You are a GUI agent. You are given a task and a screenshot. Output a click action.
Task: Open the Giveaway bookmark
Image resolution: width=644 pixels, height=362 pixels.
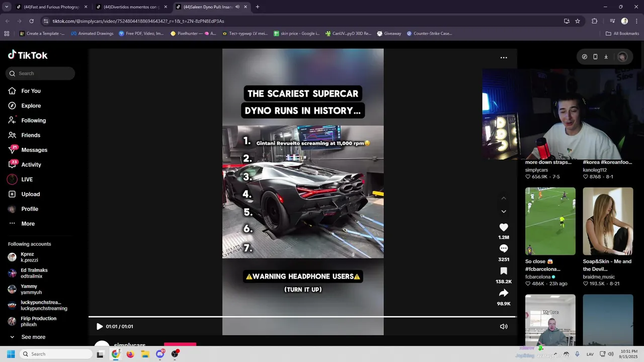point(389,34)
